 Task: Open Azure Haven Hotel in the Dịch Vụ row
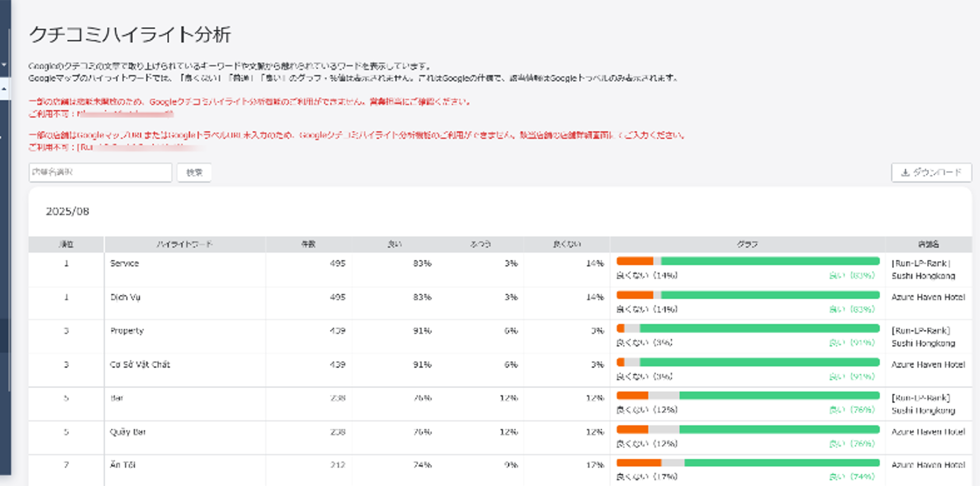[x=928, y=297]
